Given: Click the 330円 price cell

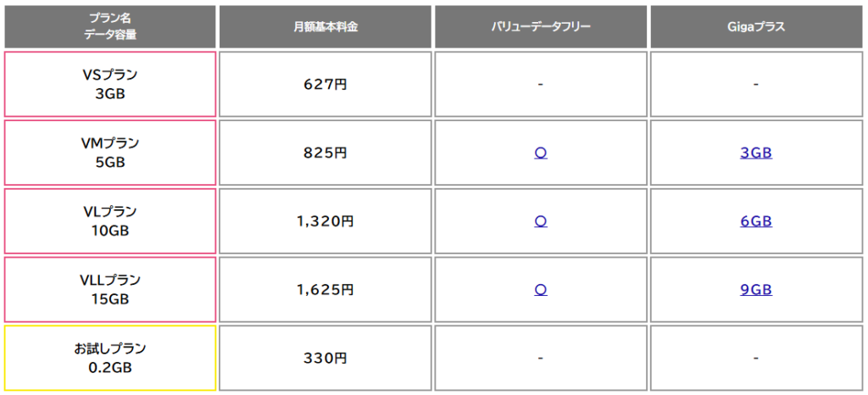Looking at the screenshot, I should (325, 358).
